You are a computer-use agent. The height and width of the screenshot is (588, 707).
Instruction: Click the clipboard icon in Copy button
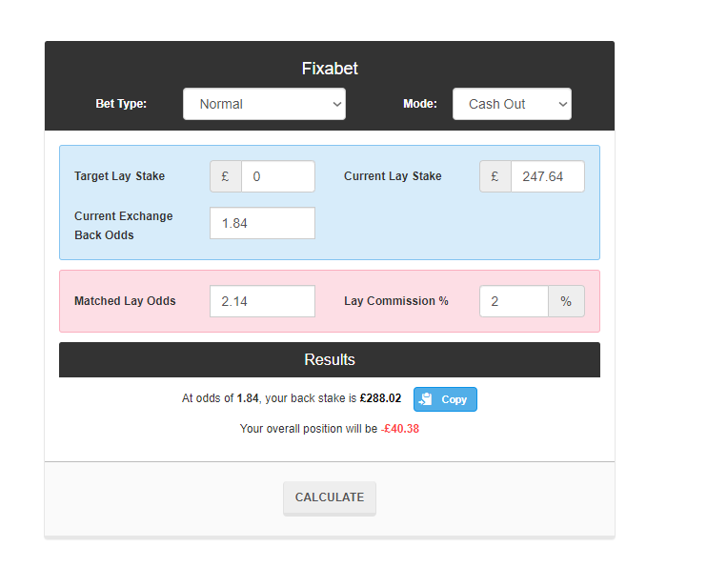point(425,399)
